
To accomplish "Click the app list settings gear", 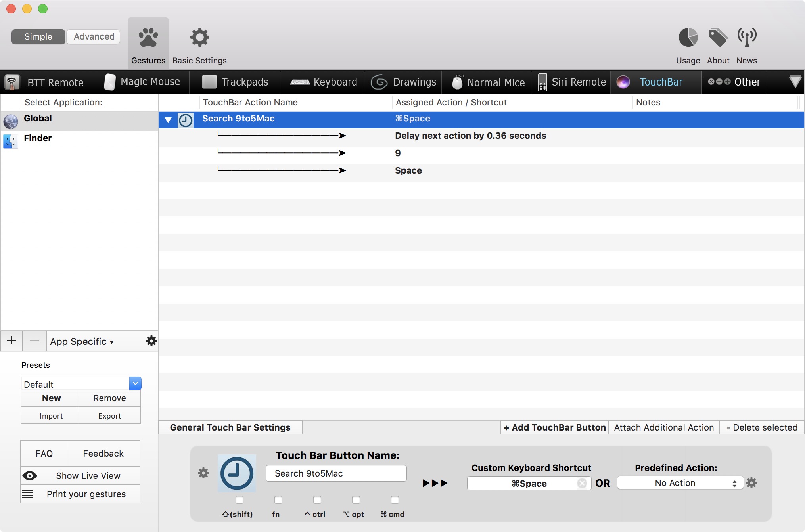I will (151, 341).
